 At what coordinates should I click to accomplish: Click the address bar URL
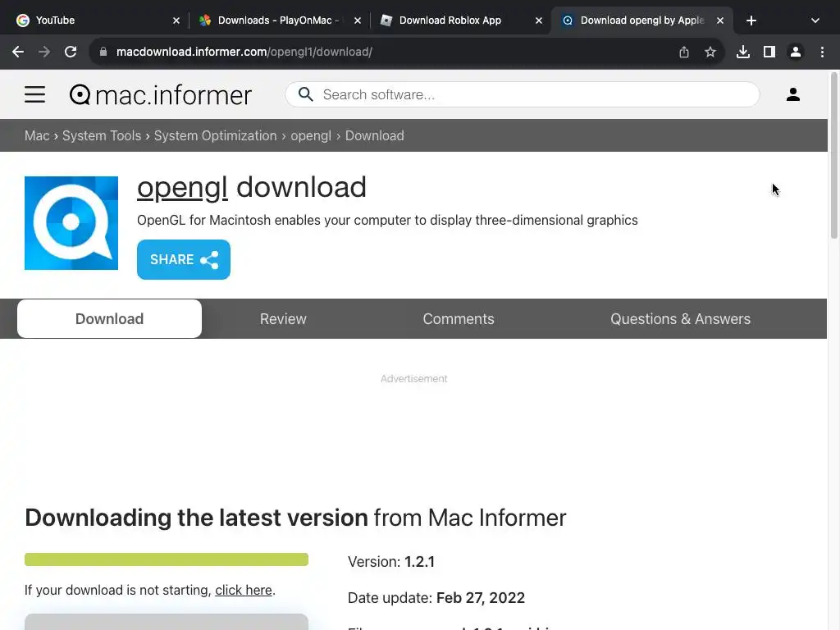(x=244, y=52)
